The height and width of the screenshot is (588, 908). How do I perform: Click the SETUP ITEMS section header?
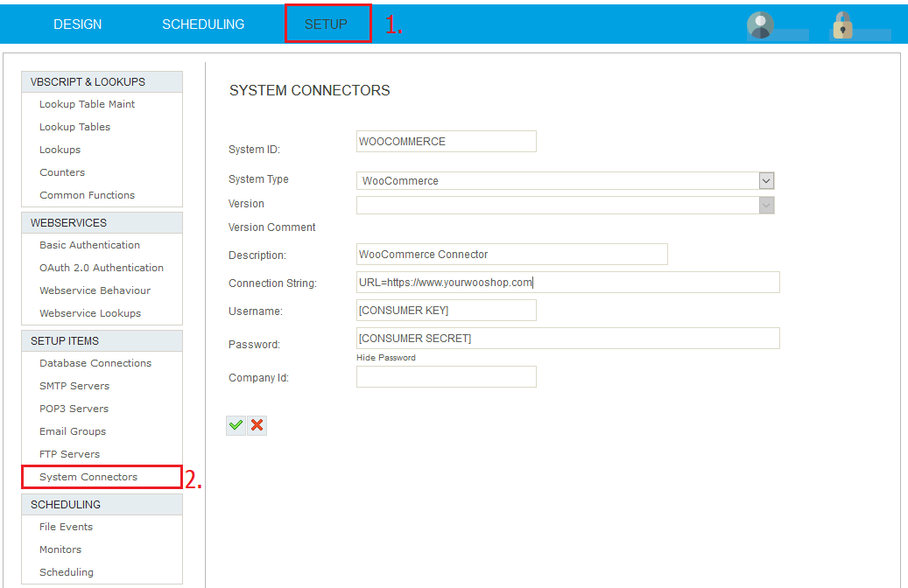pos(102,341)
